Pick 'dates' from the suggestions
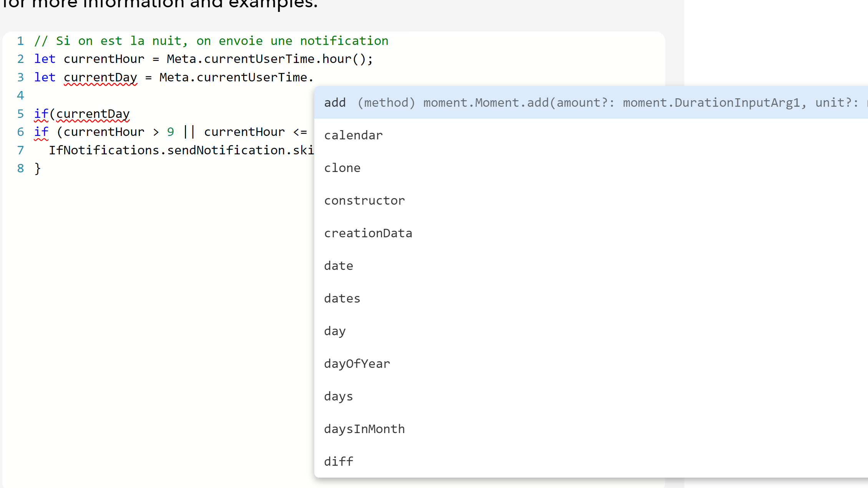868x488 pixels. point(342,298)
